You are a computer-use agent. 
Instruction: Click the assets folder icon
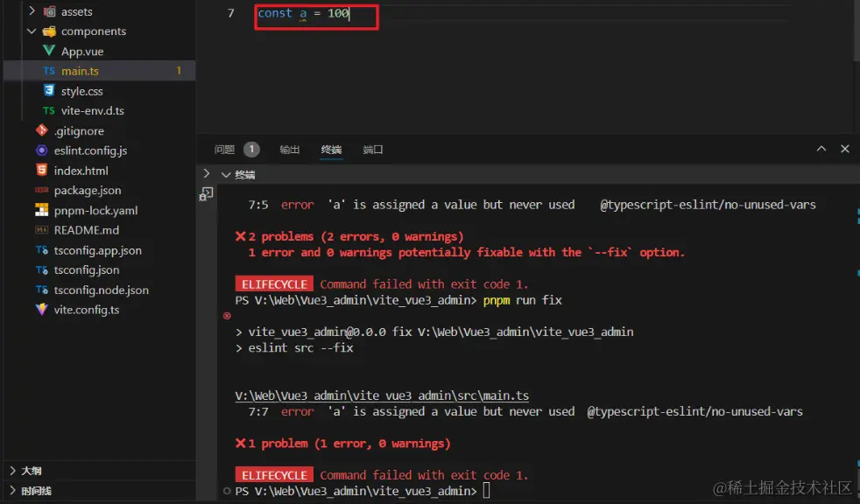(x=49, y=11)
